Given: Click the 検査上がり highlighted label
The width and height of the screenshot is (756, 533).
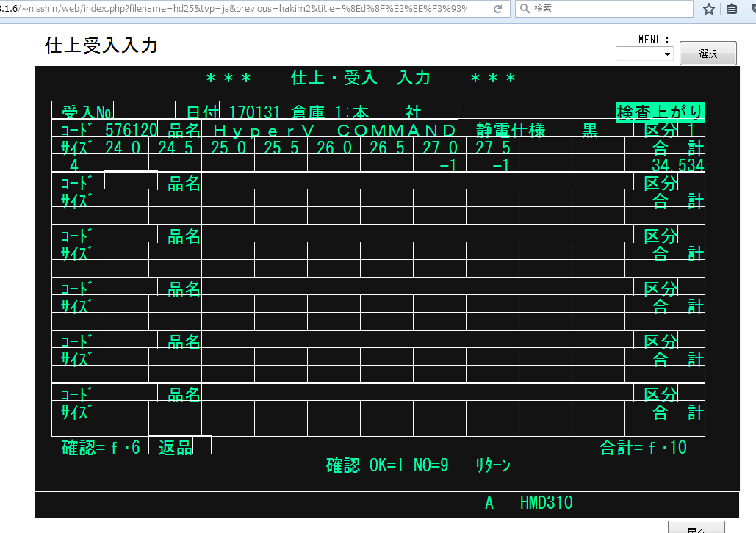Looking at the screenshot, I should pyautogui.click(x=660, y=112).
